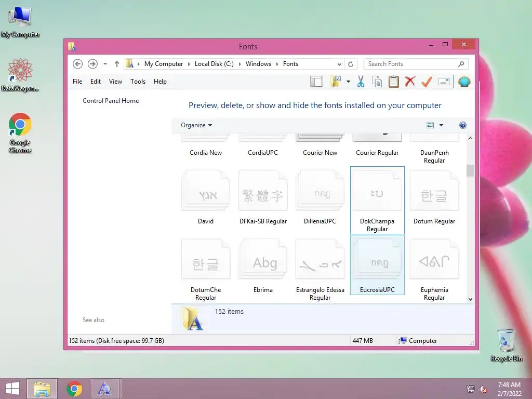Click Windows in the address path
The height and width of the screenshot is (399, 532).
pos(258,64)
